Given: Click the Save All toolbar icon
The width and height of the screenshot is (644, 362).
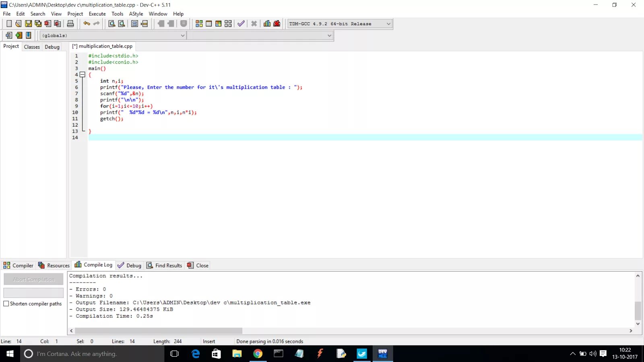Looking at the screenshot, I should (x=38, y=24).
